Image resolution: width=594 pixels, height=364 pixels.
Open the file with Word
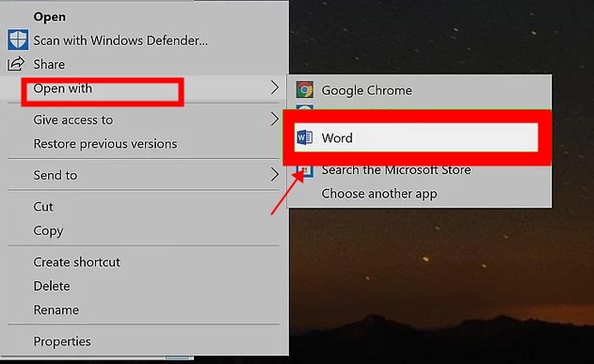416,137
